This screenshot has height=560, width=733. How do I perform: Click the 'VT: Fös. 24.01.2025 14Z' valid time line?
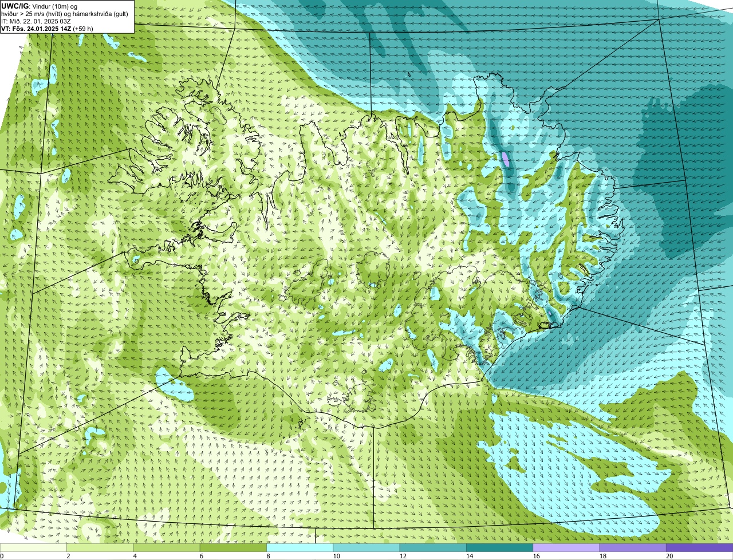pos(47,28)
